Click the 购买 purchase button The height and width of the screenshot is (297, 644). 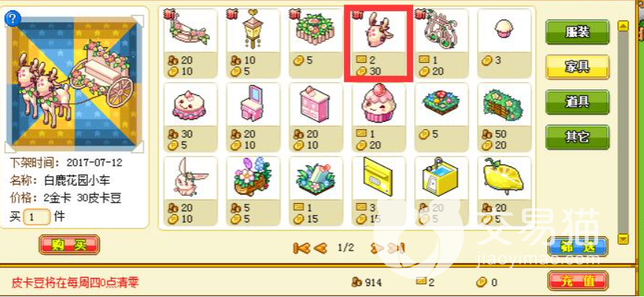(70, 245)
